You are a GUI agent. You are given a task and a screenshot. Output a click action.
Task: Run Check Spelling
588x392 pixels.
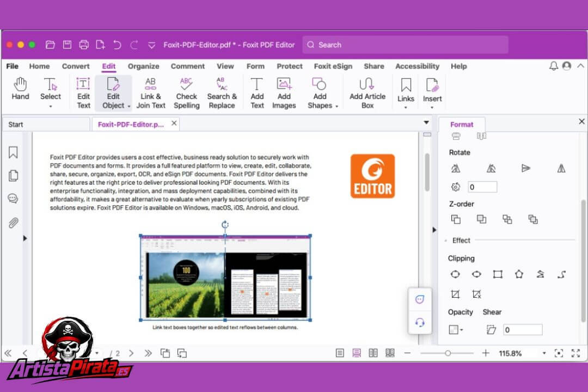(186, 93)
